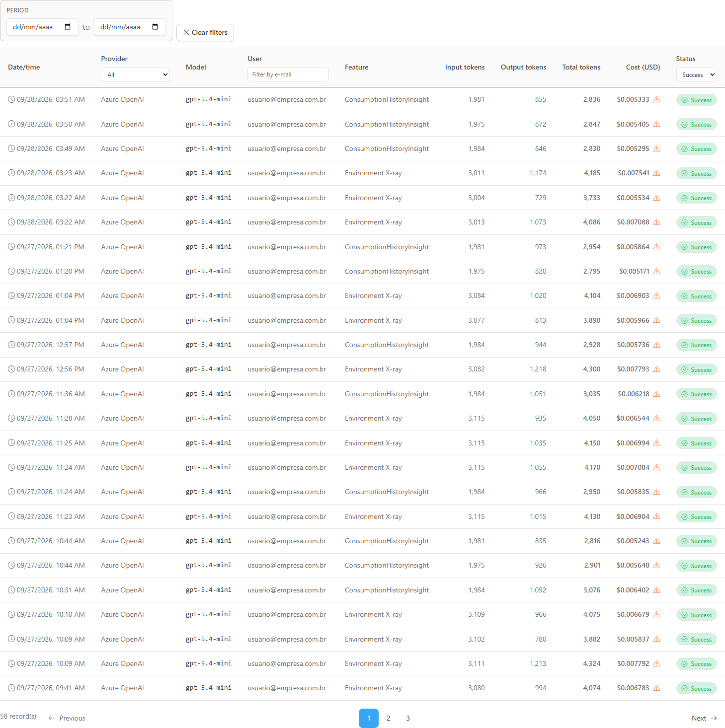The width and height of the screenshot is (725, 728).
Task: Click output tokens value 780
Action: coord(541,639)
